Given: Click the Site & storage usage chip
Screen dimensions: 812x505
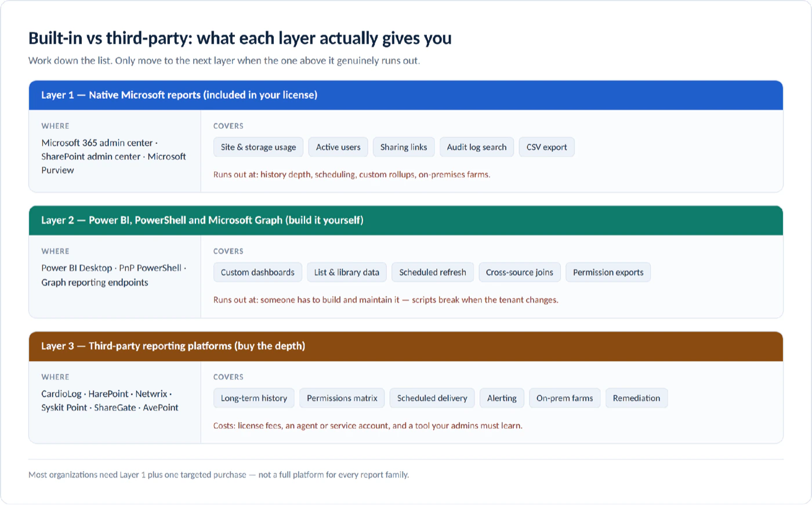Looking at the screenshot, I should (x=258, y=147).
